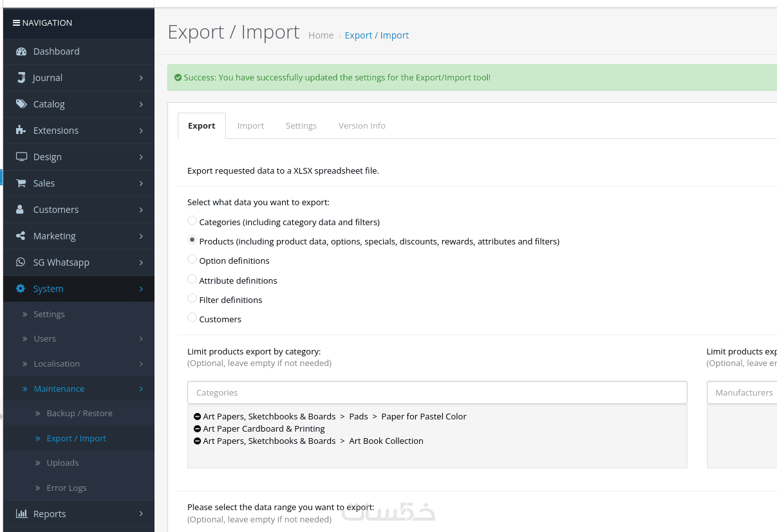Expand the Sales menu chevron
777x532 pixels.
point(141,183)
